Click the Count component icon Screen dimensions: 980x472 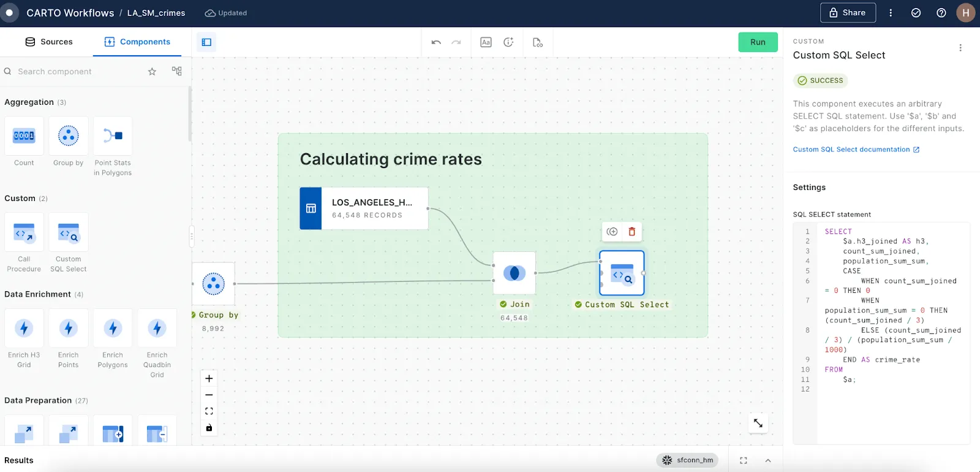pyautogui.click(x=24, y=136)
